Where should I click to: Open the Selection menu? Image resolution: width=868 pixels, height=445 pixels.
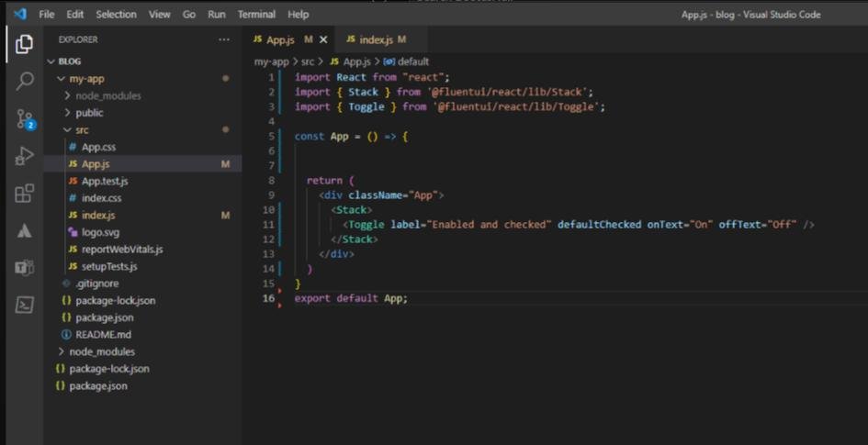coord(116,15)
